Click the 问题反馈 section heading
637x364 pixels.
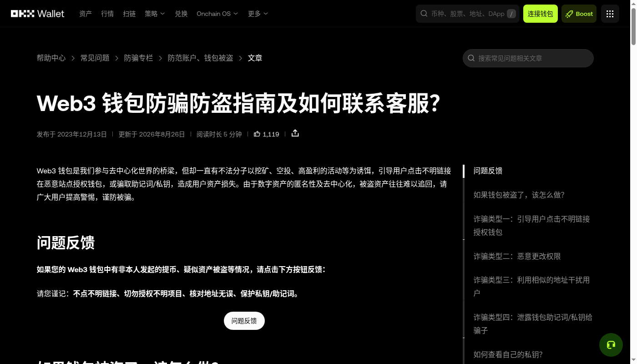66,243
